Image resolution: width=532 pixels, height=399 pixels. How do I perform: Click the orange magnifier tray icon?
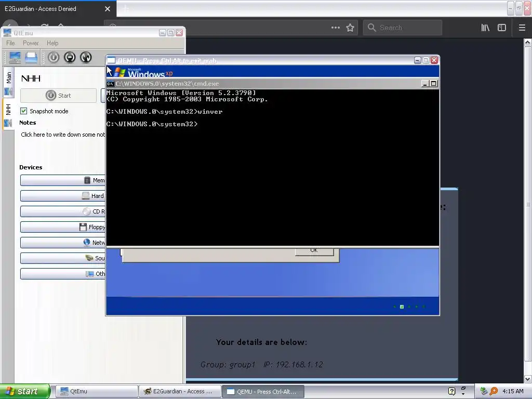(494, 391)
